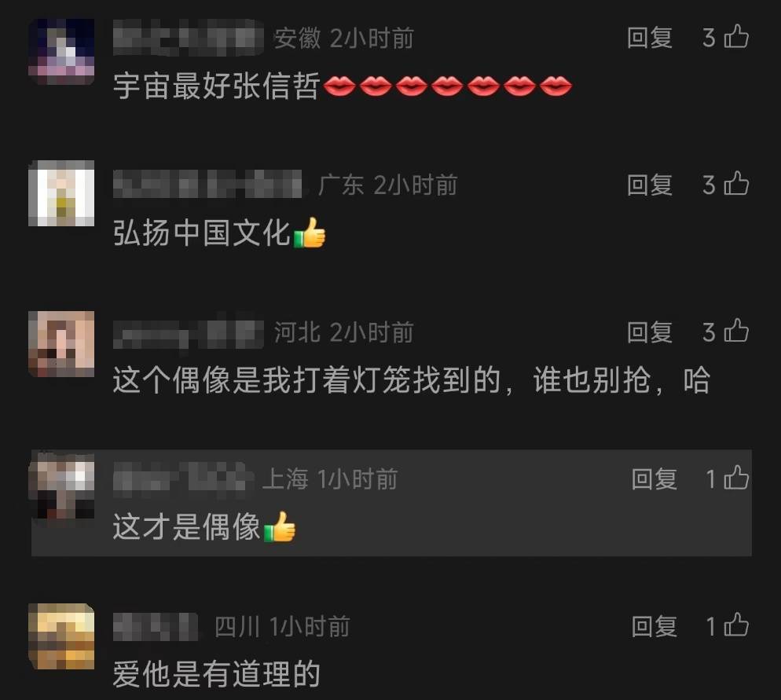The image size is (781, 700).
Task: Select the highlighted comment 这才是偶像
Action: pyautogui.click(x=391, y=503)
